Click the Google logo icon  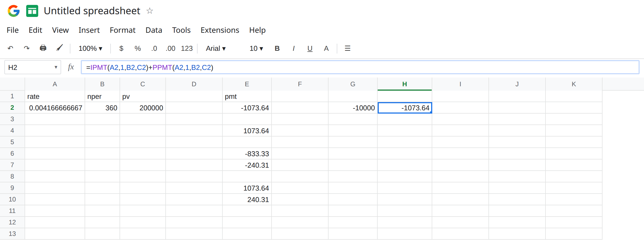14,11
